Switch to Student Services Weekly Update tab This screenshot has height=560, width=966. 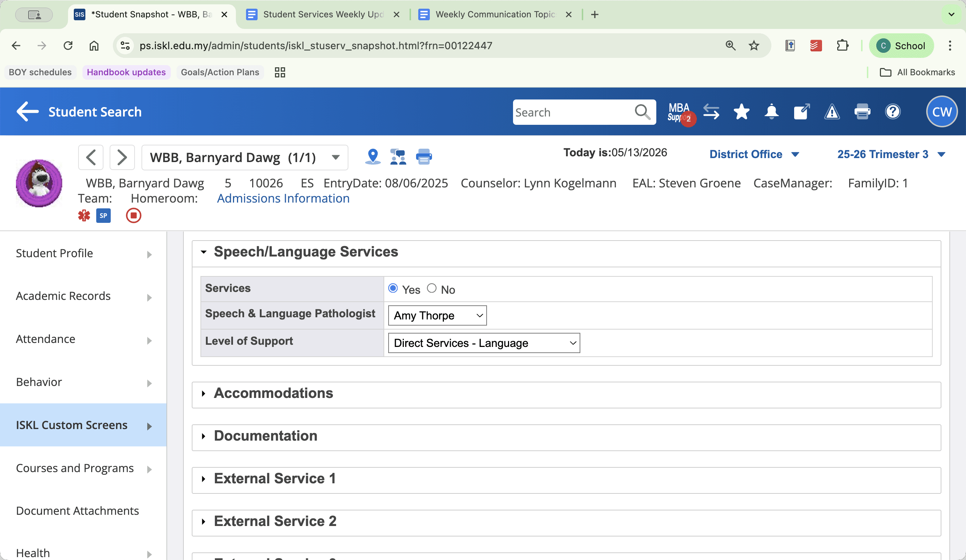[x=323, y=14]
